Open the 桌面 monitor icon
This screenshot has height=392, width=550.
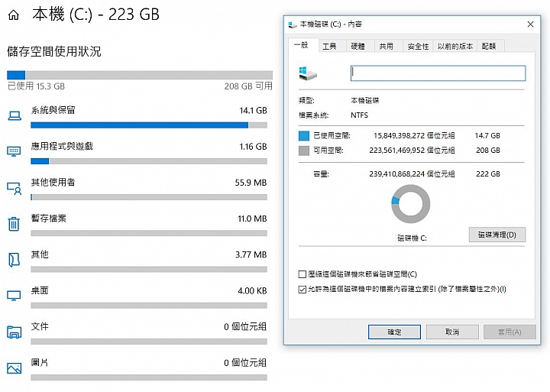(x=14, y=296)
